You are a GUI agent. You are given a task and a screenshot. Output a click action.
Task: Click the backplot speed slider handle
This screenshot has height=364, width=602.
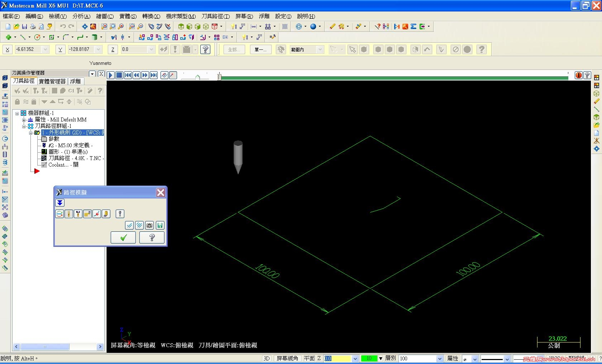pos(197,77)
